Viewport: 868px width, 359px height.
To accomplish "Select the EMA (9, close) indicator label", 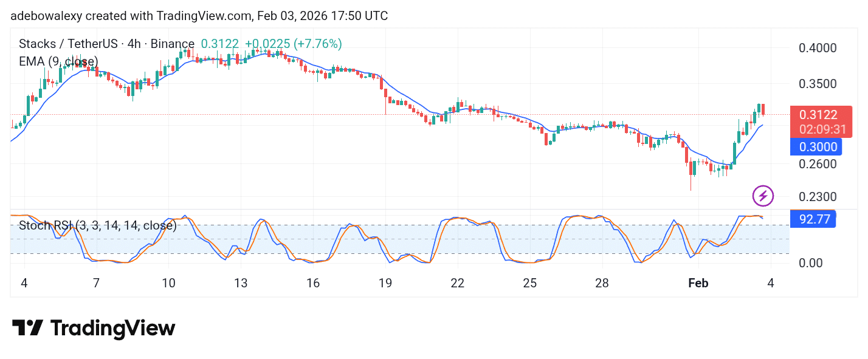I will [x=58, y=61].
